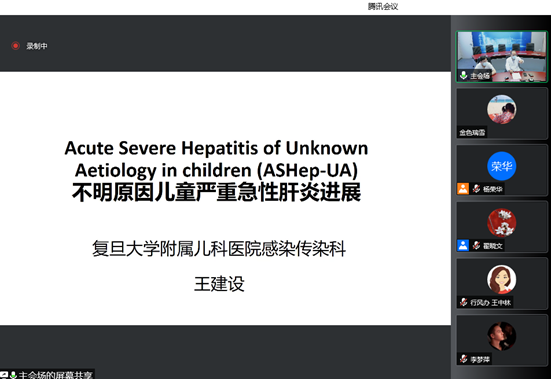Click the cartoon woman avatar of 王申林
Screen dimensions: 551x379
click(x=501, y=280)
